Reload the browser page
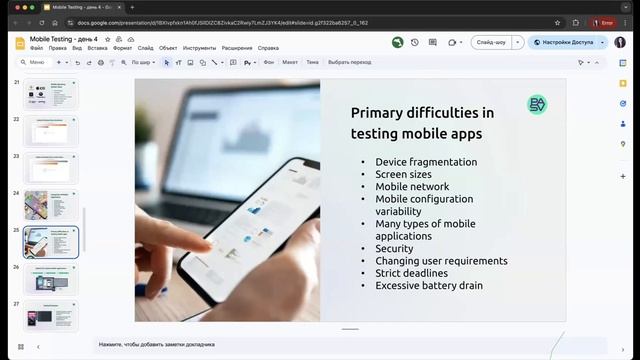Screen dimensions: 640x360 tap(42, 23)
